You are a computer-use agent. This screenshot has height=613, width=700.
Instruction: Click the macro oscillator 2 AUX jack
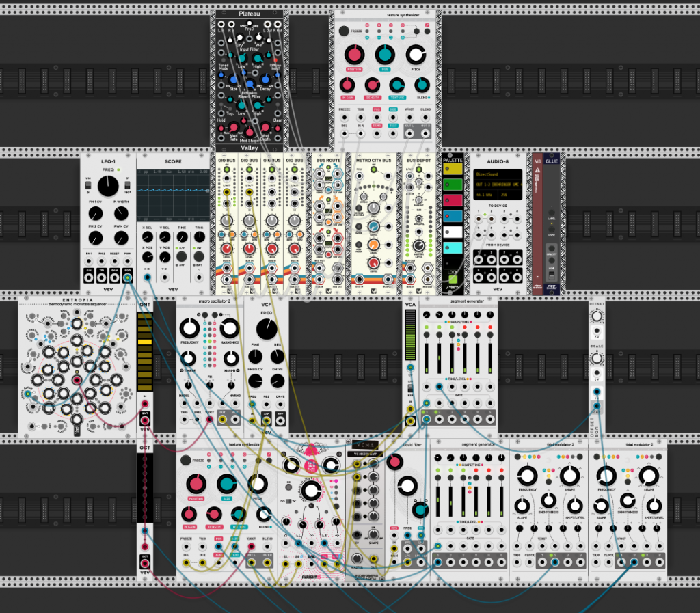(235, 420)
